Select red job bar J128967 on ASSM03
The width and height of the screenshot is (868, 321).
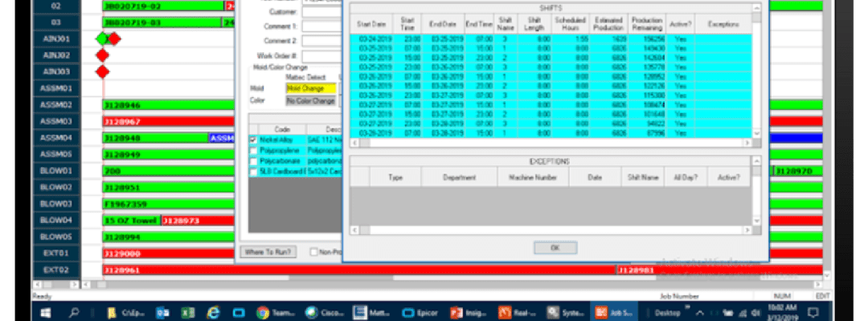pos(168,121)
